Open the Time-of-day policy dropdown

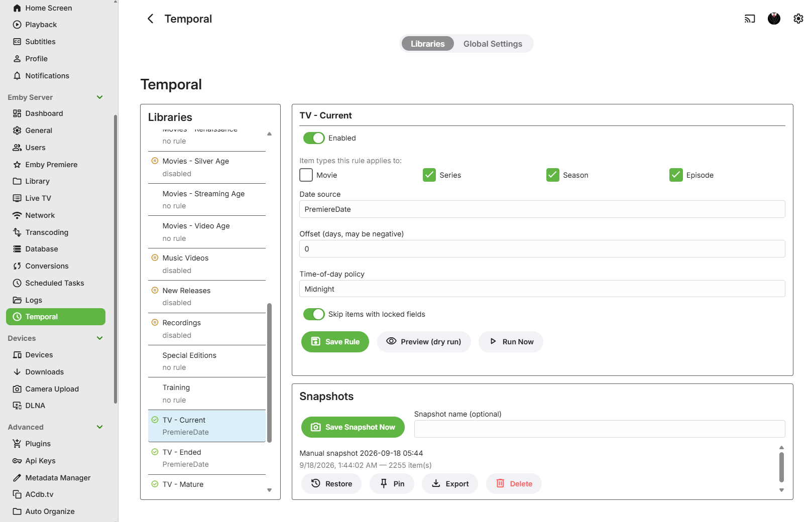coord(542,289)
